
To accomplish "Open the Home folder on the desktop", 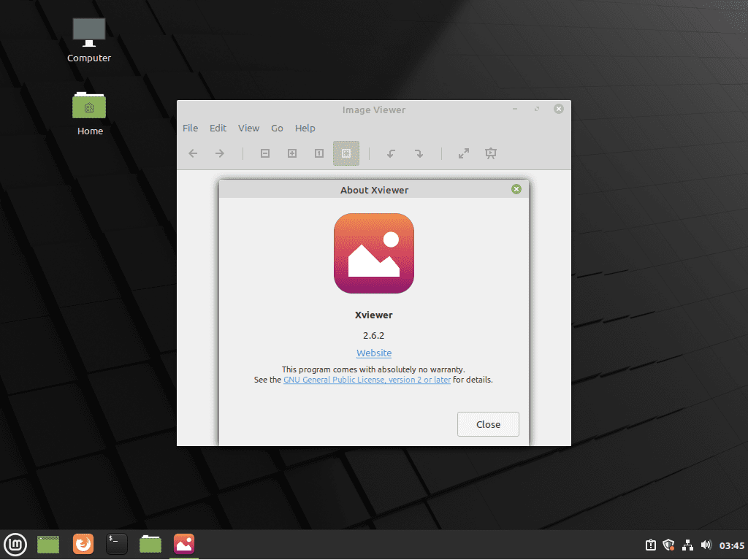I will coord(88,106).
